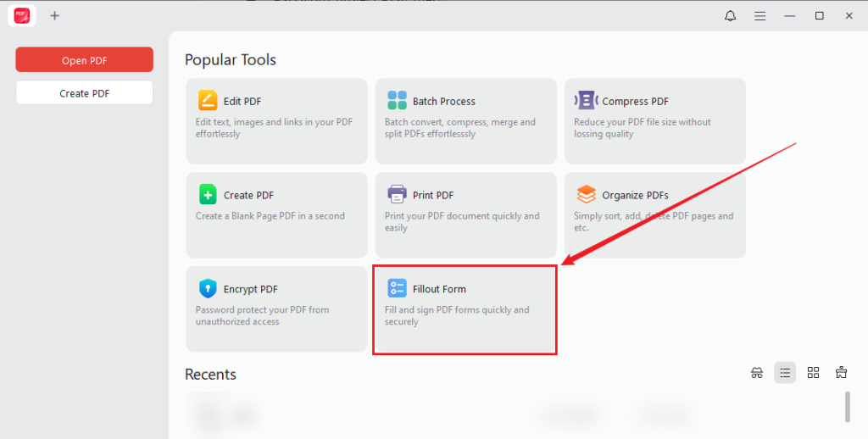Viewport: 868px width, 439px height.
Task: Click 'Create a Blank Page PDF' description
Action: (270, 216)
